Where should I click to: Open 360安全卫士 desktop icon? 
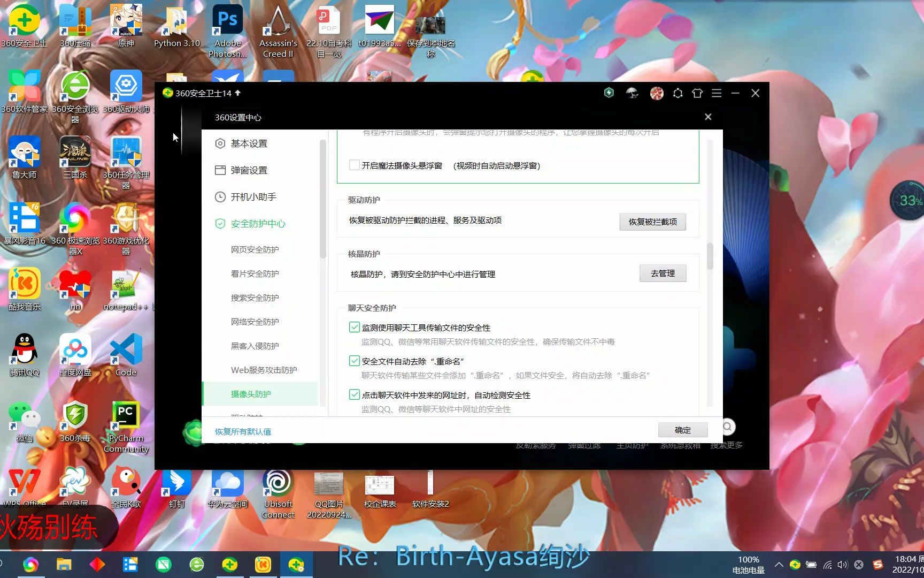[24, 26]
